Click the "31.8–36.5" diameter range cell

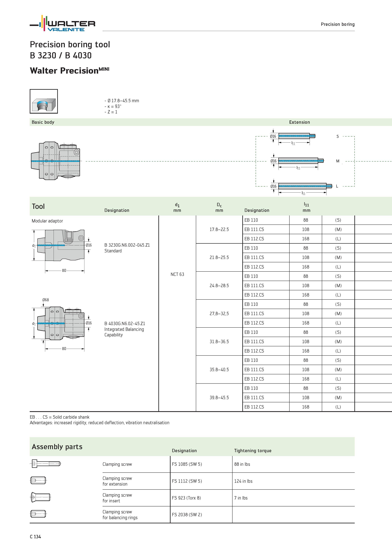coord(219,341)
